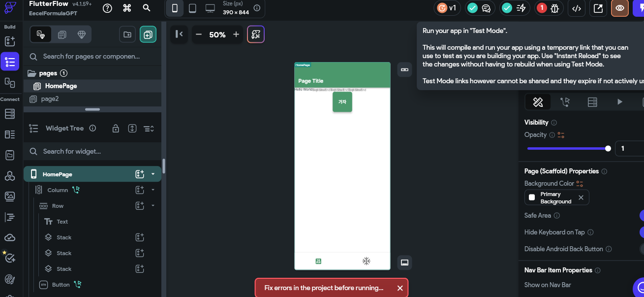Open the developer code view button
Viewport: 644px width, 297px height.
(578, 8)
